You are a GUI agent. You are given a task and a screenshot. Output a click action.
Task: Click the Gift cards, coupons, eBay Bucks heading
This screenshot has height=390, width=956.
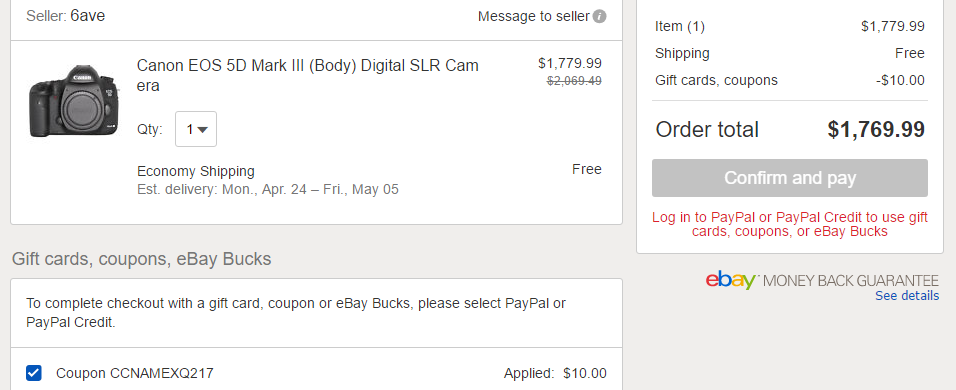[x=141, y=259]
